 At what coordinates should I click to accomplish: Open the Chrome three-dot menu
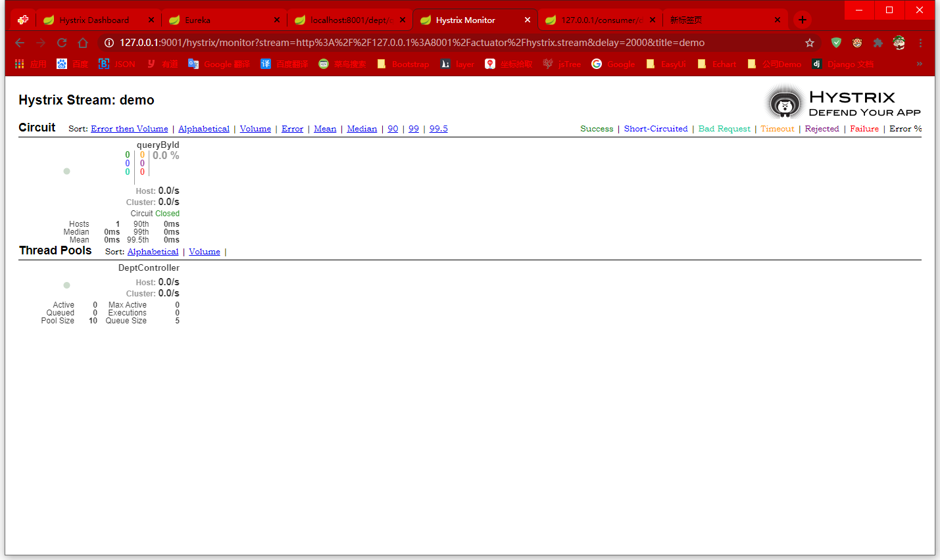pyautogui.click(x=920, y=43)
